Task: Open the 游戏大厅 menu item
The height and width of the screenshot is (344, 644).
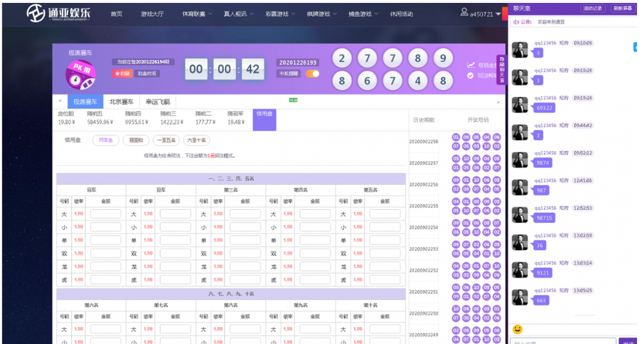Action: (x=152, y=14)
